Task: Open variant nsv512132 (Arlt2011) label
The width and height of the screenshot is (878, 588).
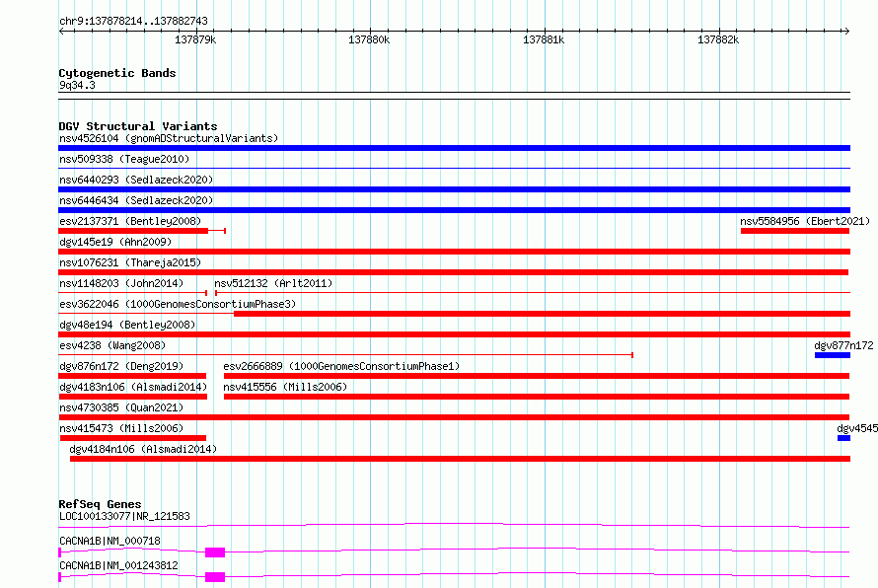Action: tap(273, 283)
